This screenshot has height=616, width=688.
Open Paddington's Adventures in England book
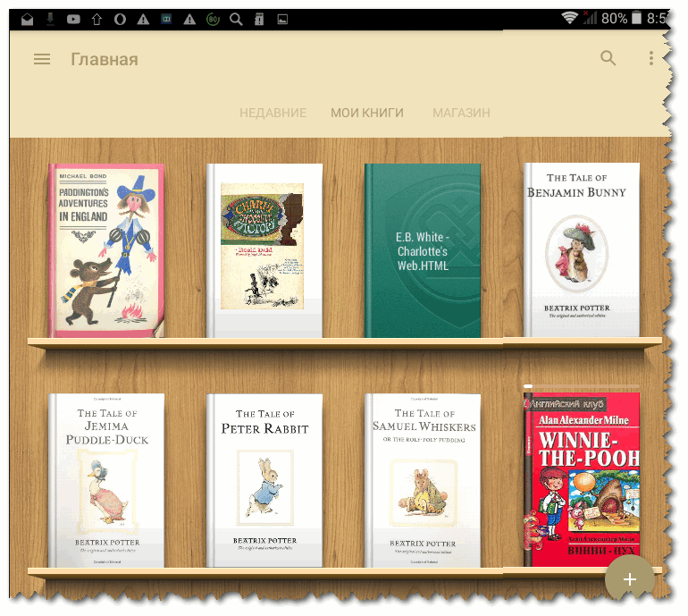coord(106,250)
